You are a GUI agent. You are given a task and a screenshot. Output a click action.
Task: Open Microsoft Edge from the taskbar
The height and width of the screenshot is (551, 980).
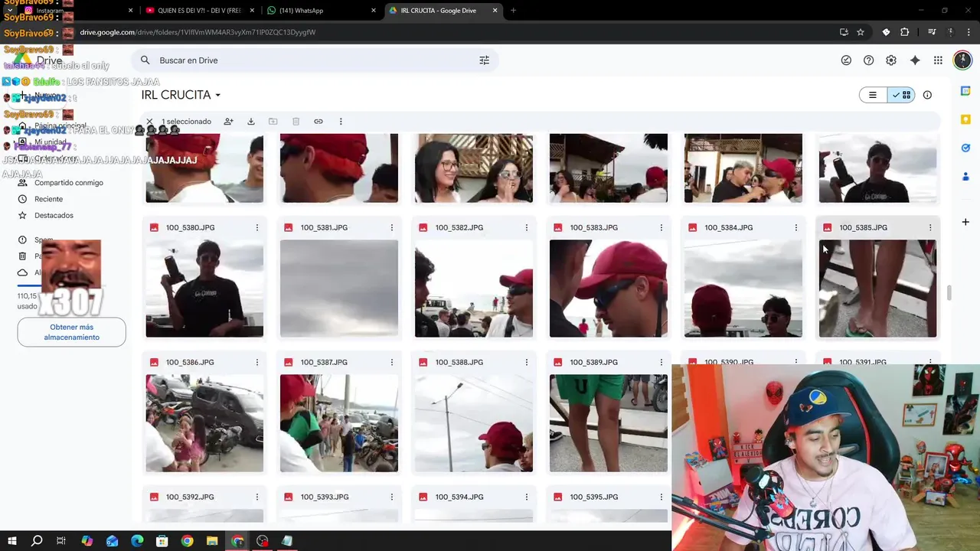click(137, 541)
